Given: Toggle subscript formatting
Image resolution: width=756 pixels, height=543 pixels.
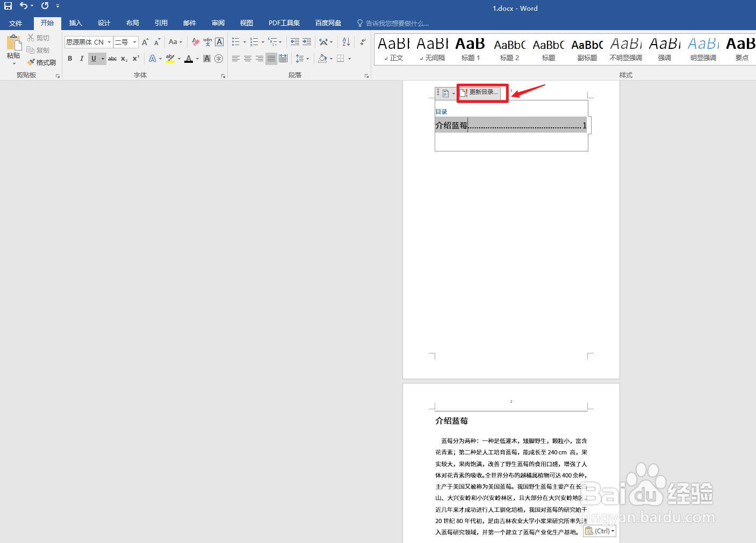Looking at the screenshot, I should 124,59.
